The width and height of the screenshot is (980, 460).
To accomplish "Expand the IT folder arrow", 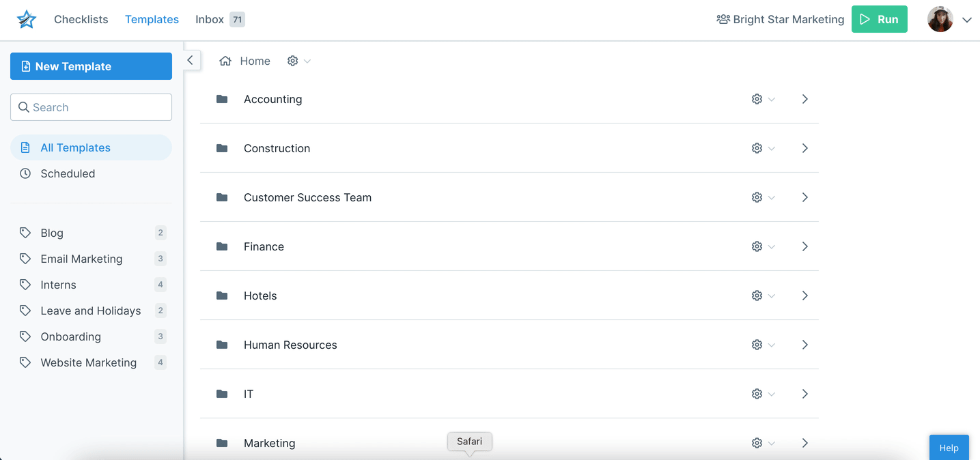I will coord(805,394).
